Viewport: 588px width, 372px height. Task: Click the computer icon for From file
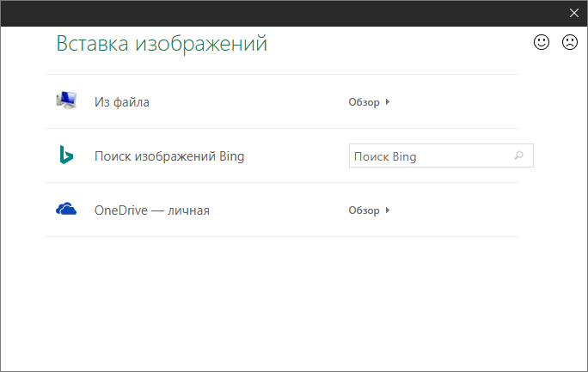[66, 101]
